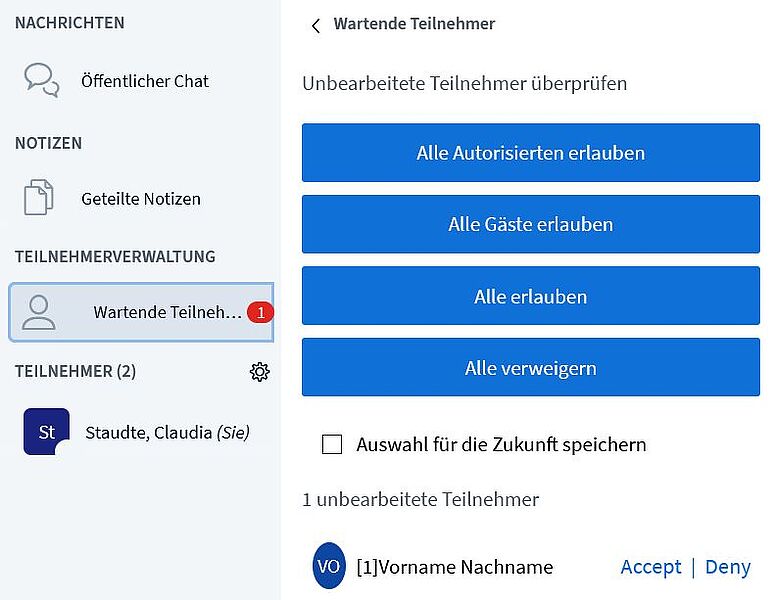
Task: Click the public chat speech bubbles icon
Action: (42, 80)
